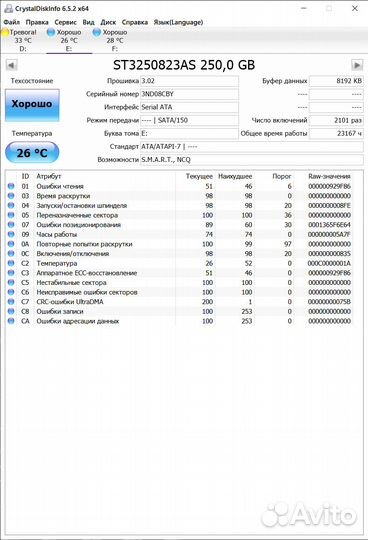368x540 pixels.
Task: Click the Наихудшее column header
Action: [235, 176]
